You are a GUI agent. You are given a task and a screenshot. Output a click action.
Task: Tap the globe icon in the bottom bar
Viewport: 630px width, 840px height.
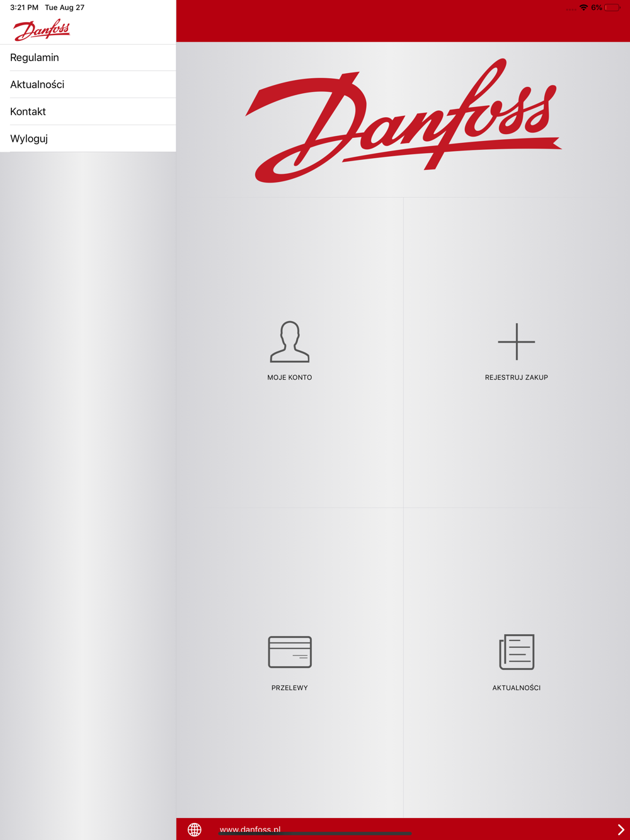(x=195, y=829)
